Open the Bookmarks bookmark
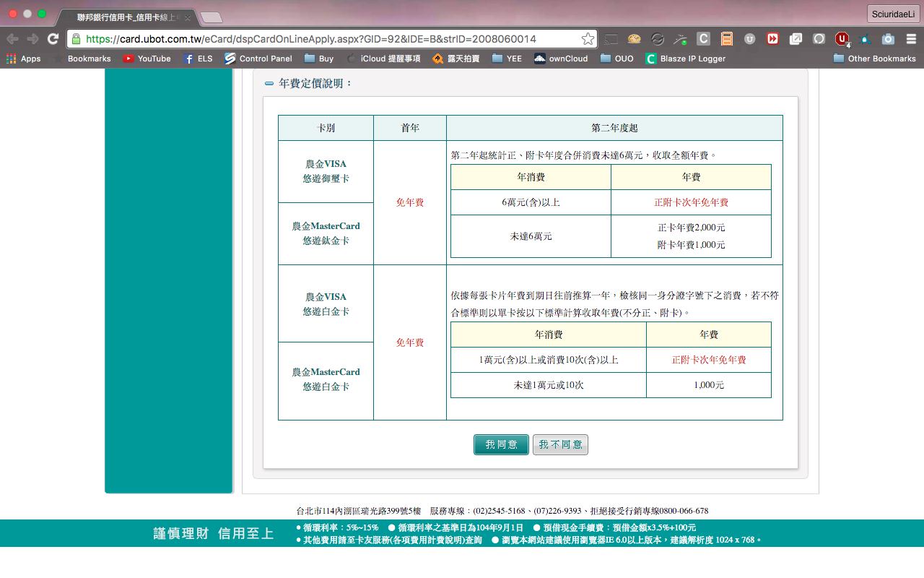 point(82,59)
